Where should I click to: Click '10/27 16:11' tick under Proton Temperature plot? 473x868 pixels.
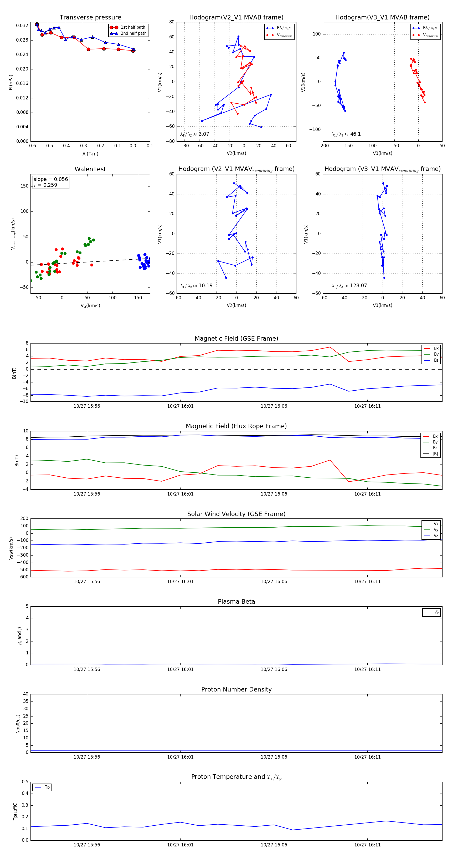(x=367, y=845)
